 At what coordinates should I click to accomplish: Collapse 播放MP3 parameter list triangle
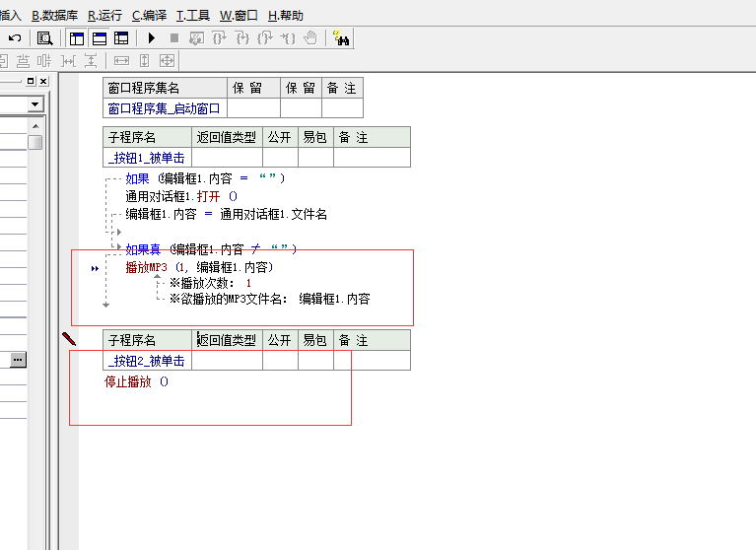[x=157, y=276]
